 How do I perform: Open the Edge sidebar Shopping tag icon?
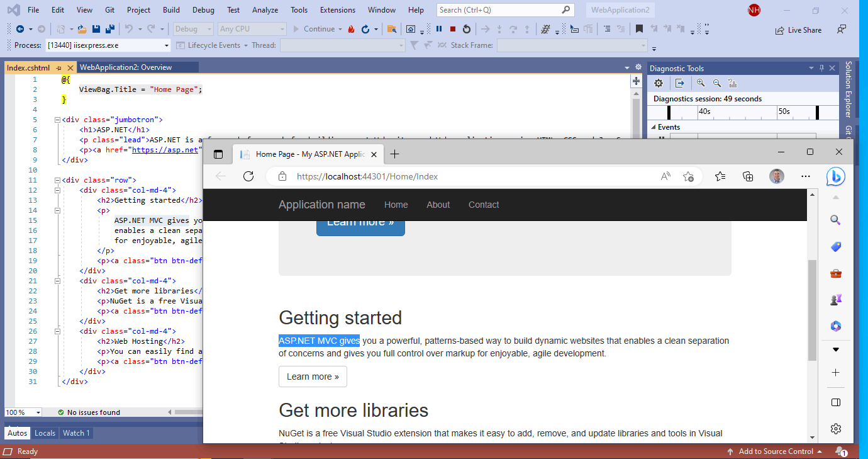[836, 247]
